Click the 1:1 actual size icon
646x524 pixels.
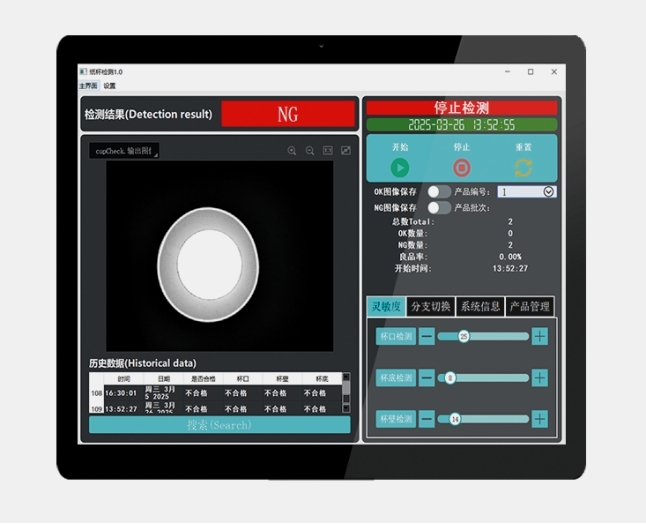328,150
